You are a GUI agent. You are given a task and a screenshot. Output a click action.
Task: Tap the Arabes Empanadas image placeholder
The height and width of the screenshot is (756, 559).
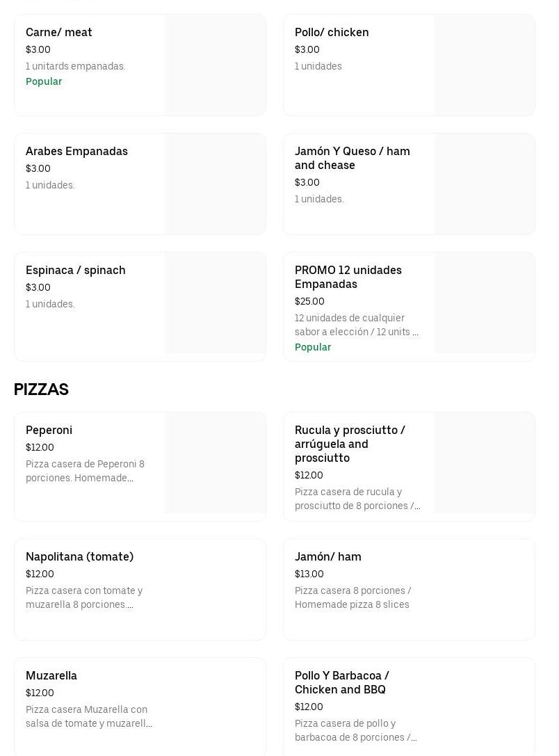[216, 184]
